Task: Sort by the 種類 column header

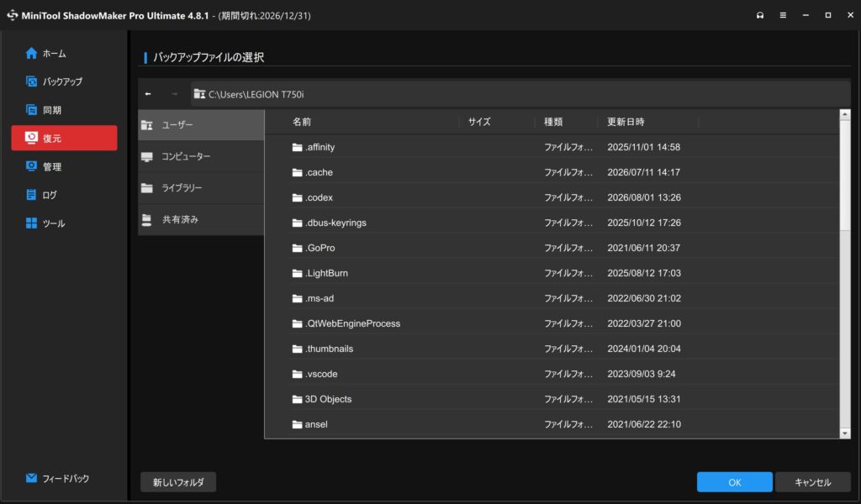Action: (553, 122)
